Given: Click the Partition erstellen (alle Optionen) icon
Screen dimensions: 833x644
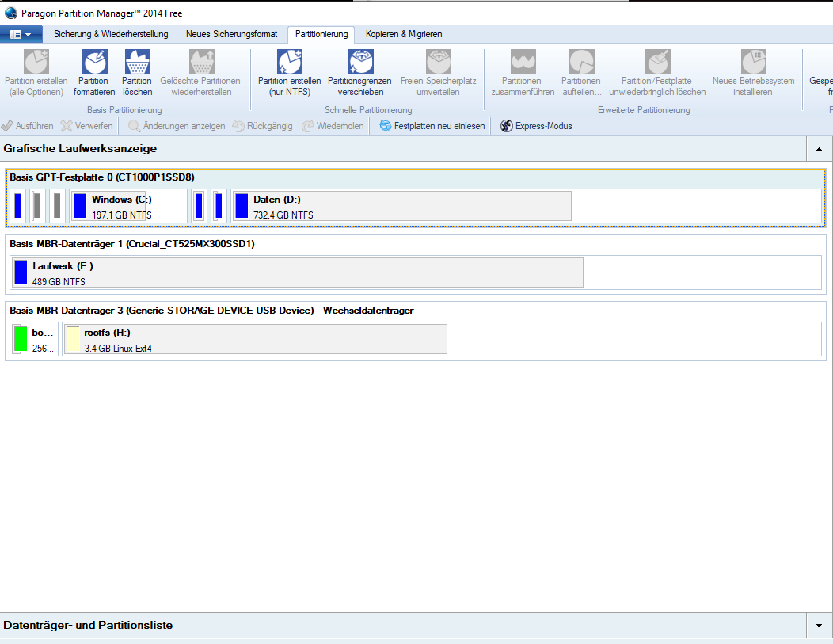Looking at the screenshot, I should click(36, 62).
